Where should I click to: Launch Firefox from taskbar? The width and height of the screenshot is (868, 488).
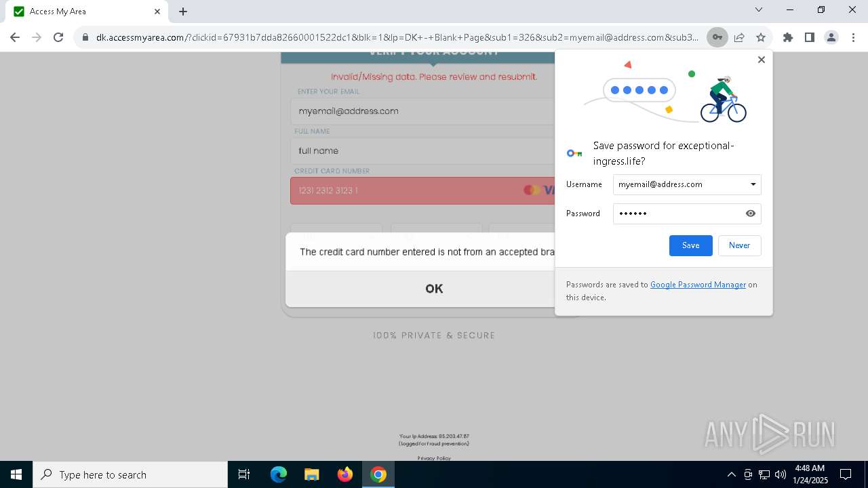point(344,474)
